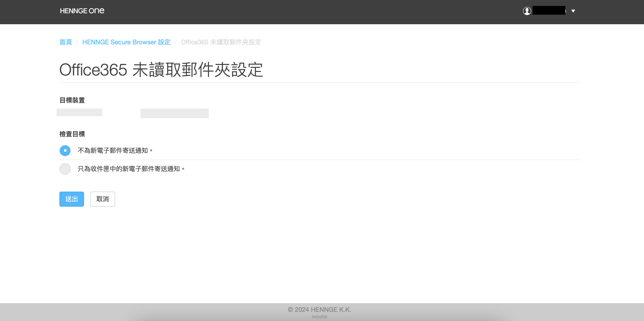Click the user avatar icon
Viewport: 644px width, 321px height.
[x=527, y=11]
